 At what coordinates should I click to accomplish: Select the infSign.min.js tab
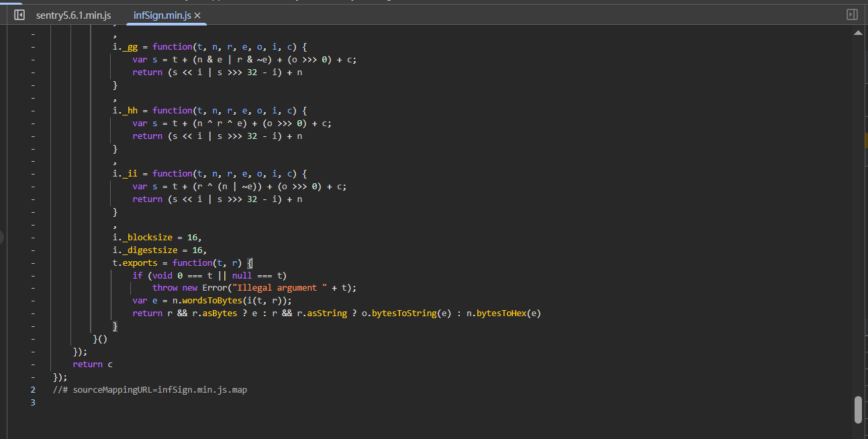coord(162,15)
